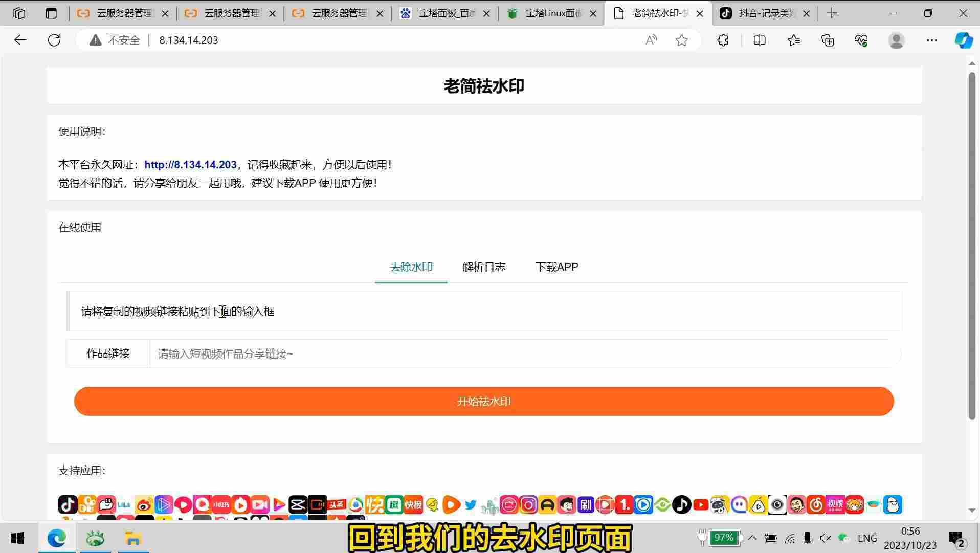
Task: Click the red '1.' app icon
Action: pos(624,505)
